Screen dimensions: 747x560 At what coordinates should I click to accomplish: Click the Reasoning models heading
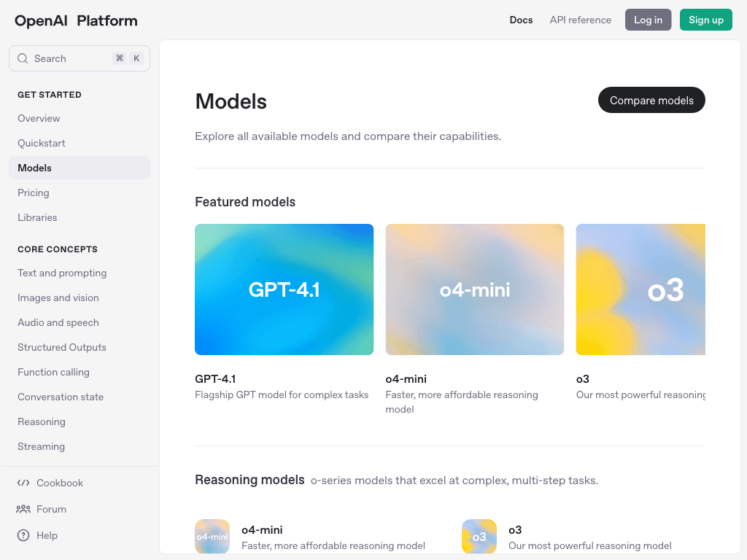tap(249, 480)
